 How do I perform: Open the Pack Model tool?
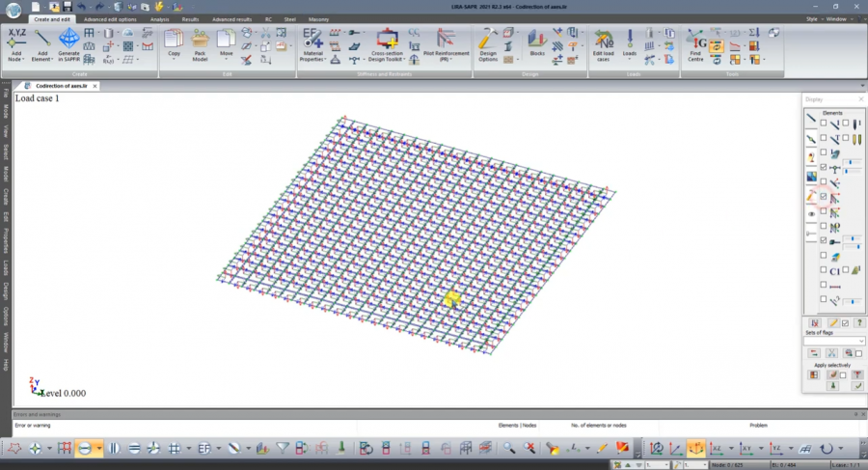(200, 43)
